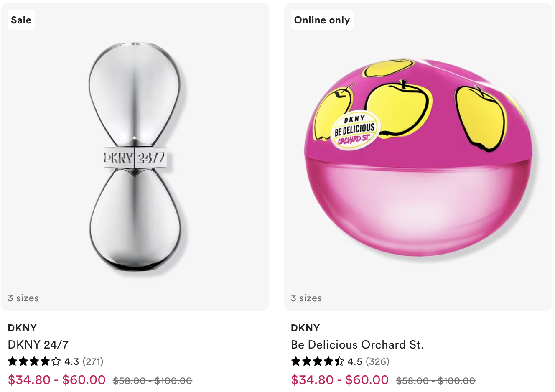
Task: Click the DKNY 24/7 crossed-out original price
Action: 153,381
